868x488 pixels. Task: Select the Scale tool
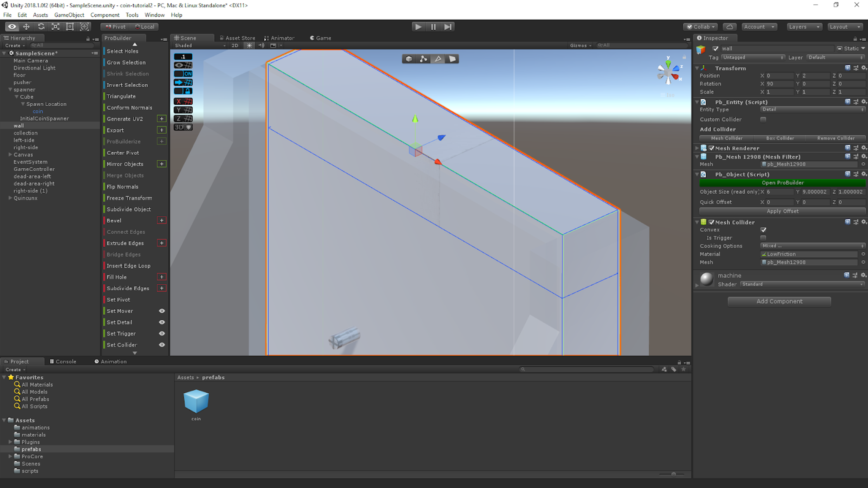coord(55,27)
